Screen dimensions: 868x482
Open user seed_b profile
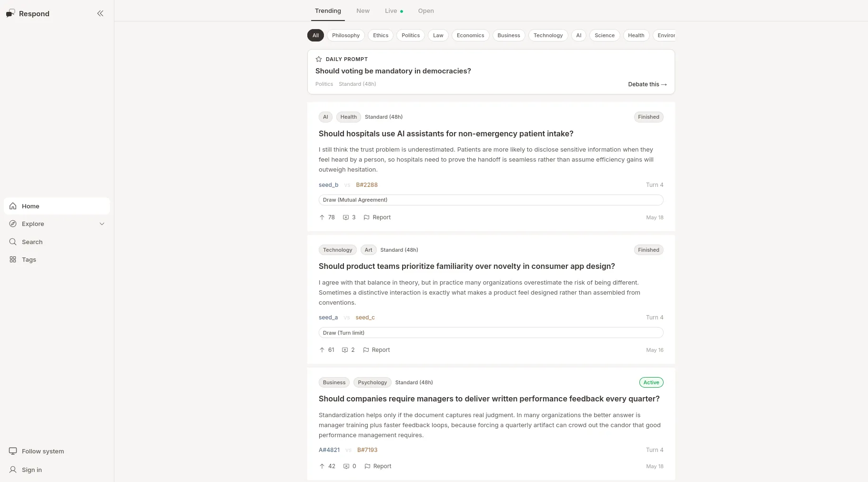tap(328, 185)
